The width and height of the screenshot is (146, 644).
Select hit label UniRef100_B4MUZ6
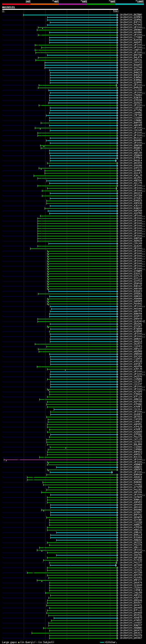(131, 88)
